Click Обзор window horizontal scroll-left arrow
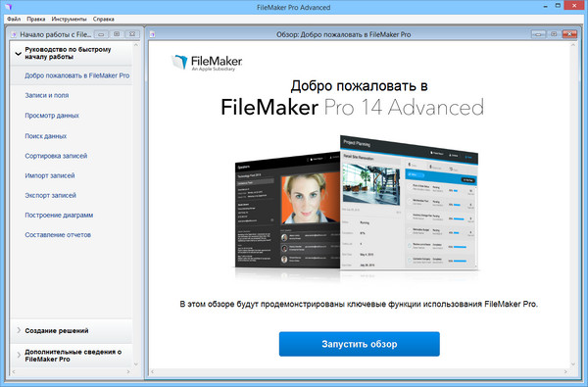 click(x=152, y=372)
